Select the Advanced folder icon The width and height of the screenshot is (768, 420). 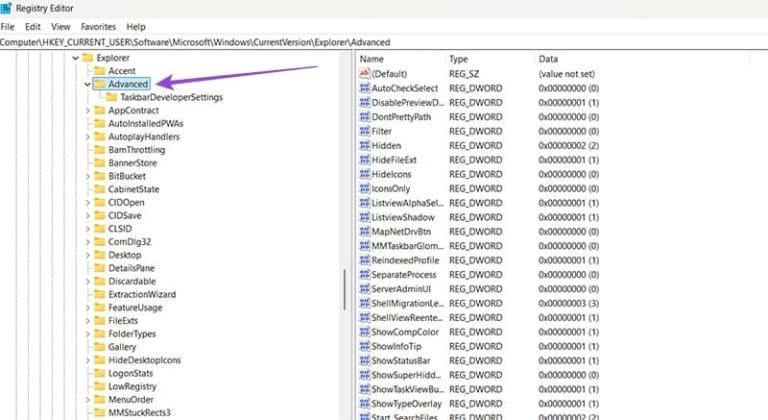(100, 84)
